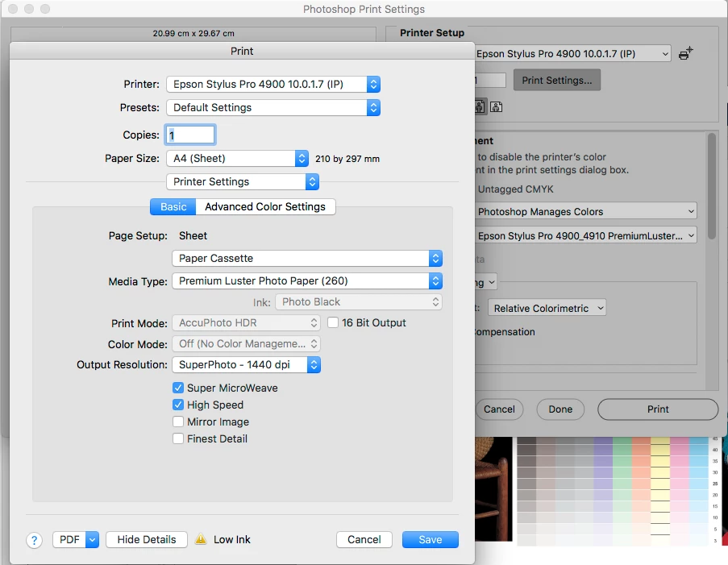This screenshot has width=728, height=565.
Task: Open the Printer Settings pane selector
Action: tap(243, 181)
